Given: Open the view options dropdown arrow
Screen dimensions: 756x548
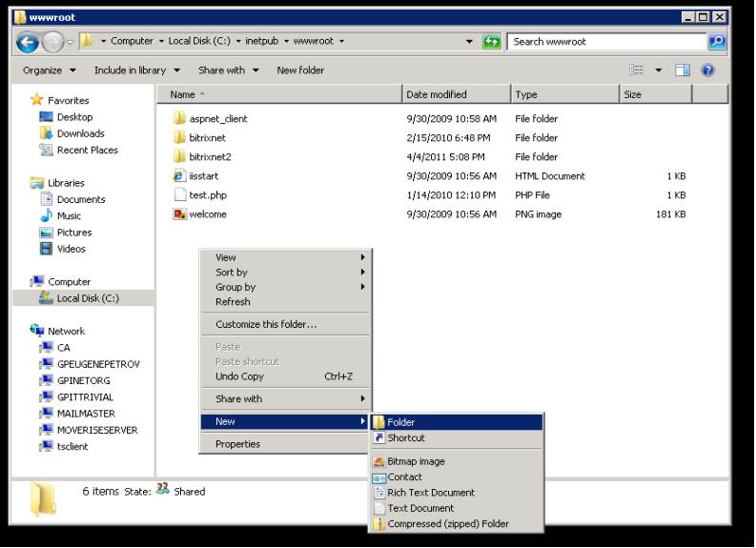Looking at the screenshot, I should pos(658,71).
